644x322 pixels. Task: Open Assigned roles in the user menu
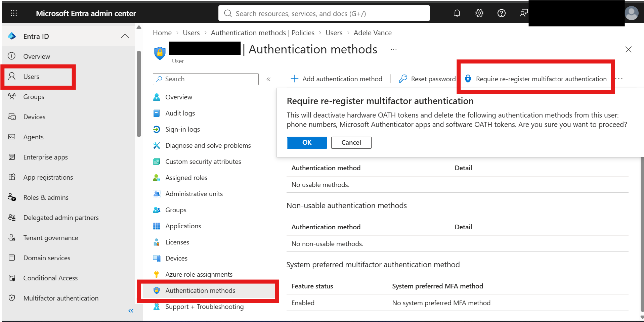186,178
